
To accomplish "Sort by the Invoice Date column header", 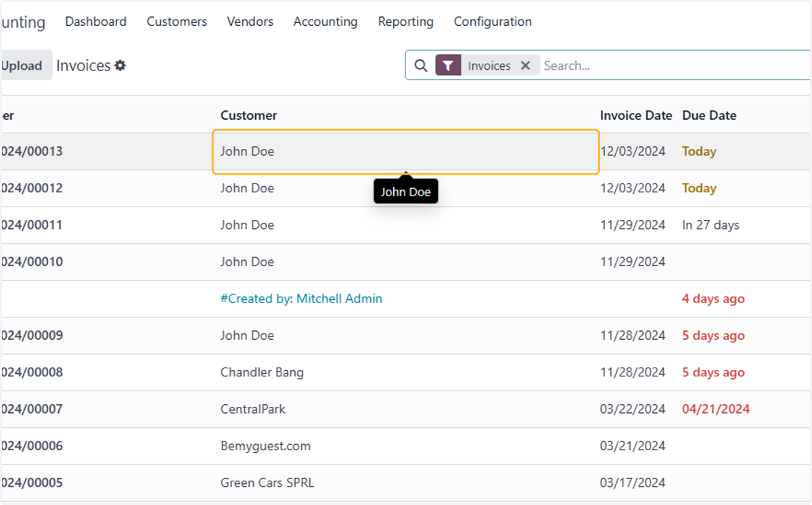I will (636, 115).
